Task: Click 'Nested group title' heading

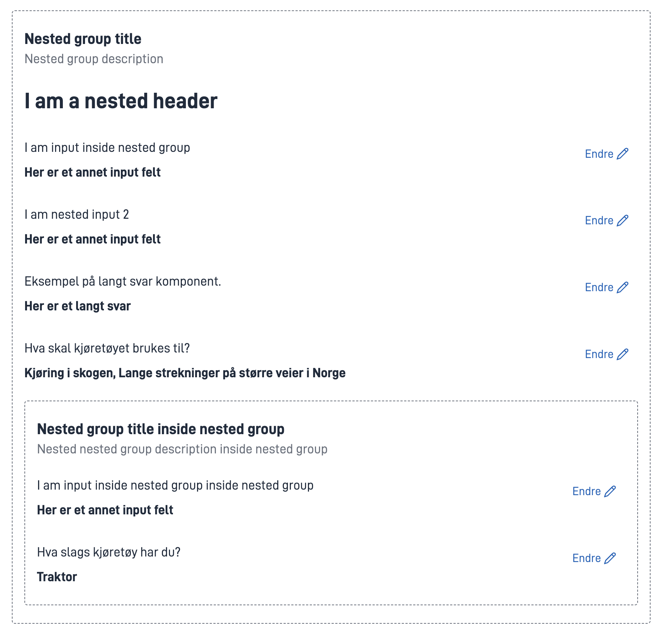Action: 83,39
